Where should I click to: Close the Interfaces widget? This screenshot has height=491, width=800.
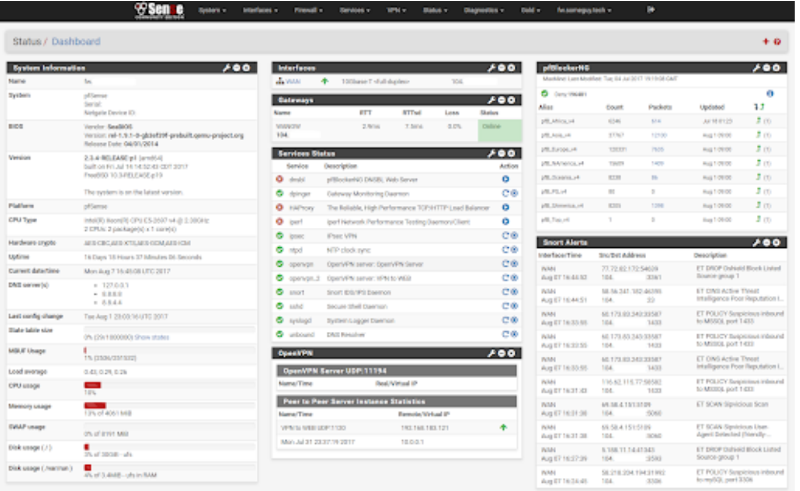click(511, 68)
